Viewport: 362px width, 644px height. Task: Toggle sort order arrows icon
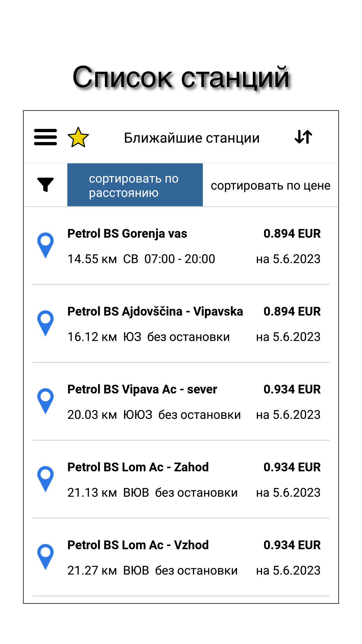point(303,137)
